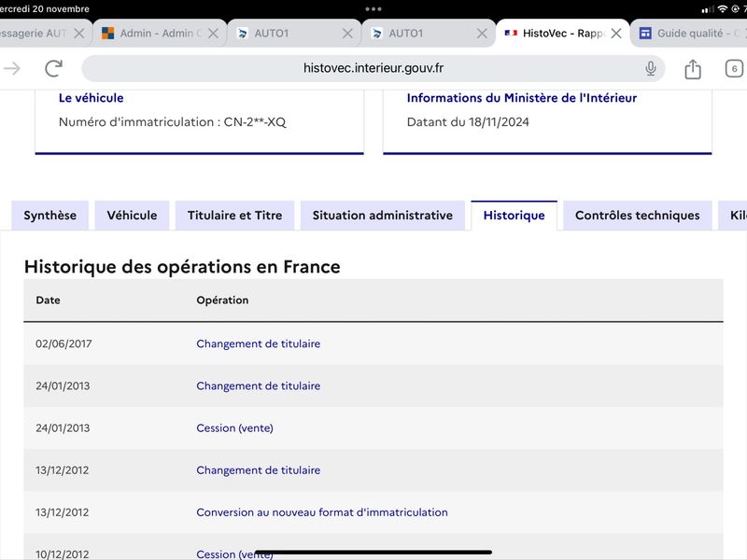This screenshot has height=560, width=747.
Task: Select the Historique tab
Action: point(514,216)
